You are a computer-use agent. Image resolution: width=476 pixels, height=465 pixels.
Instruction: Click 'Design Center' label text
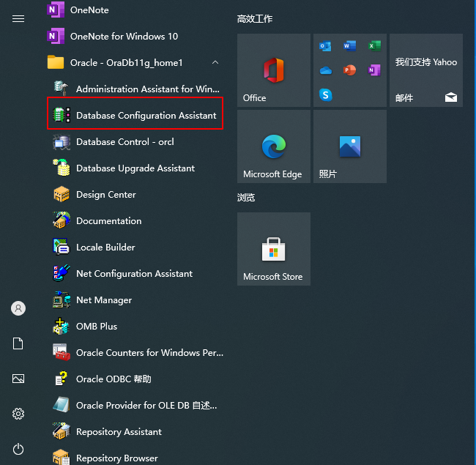tap(106, 195)
